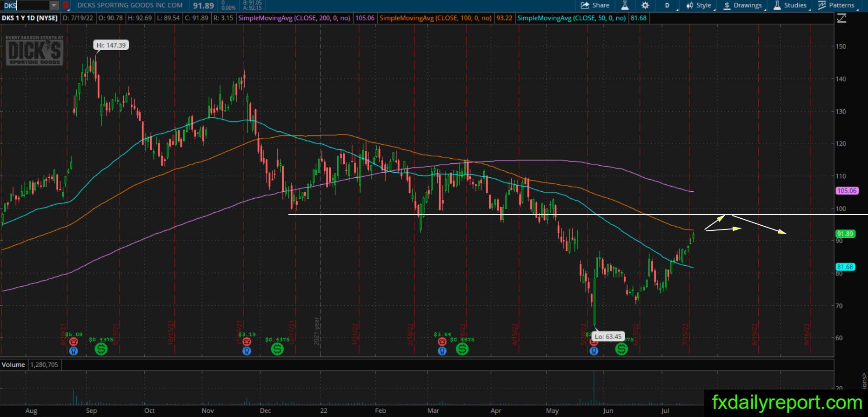The height and width of the screenshot is (417, 868).
Task: Click the Lo: 63.45 price bubble
Action: [x=608, y=336]
